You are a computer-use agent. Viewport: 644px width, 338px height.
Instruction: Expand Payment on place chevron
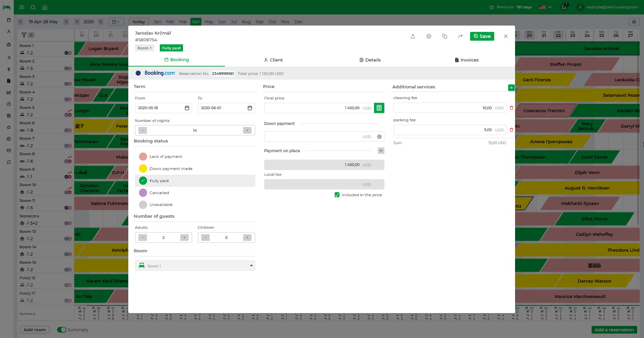[381, 151]
